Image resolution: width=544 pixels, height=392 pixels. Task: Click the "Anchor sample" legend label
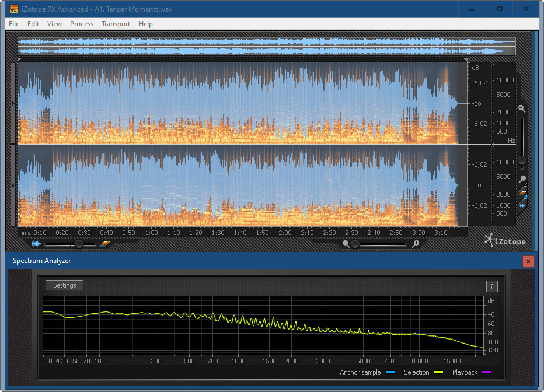[x=360, y=372]
